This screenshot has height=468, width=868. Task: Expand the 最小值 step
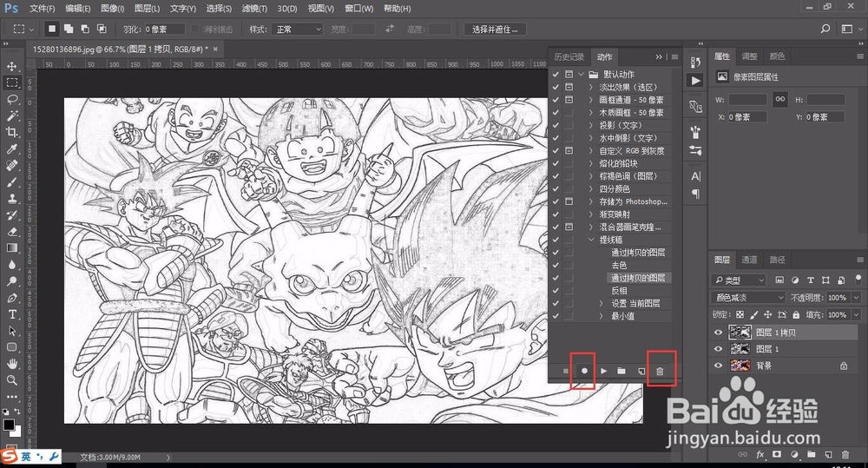602,316
